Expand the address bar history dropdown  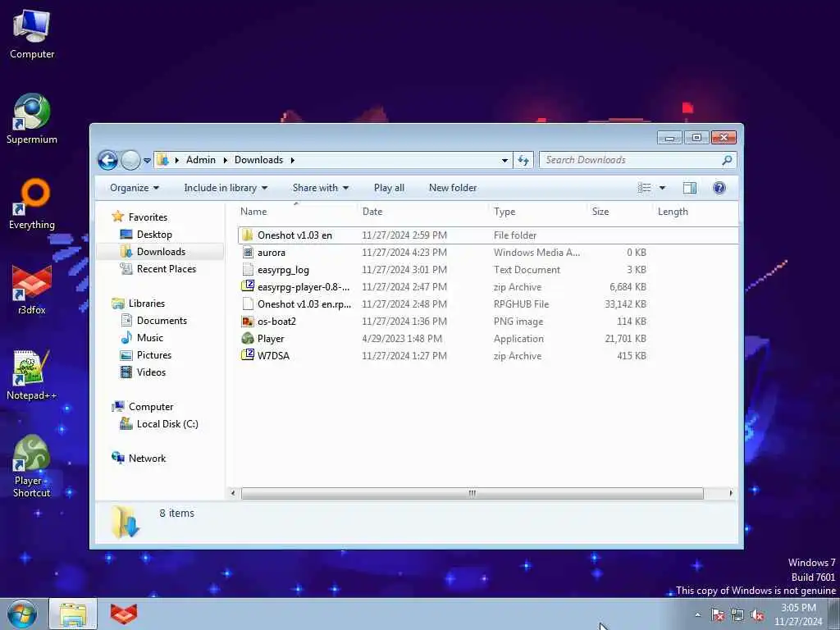[x=504, y=160]
